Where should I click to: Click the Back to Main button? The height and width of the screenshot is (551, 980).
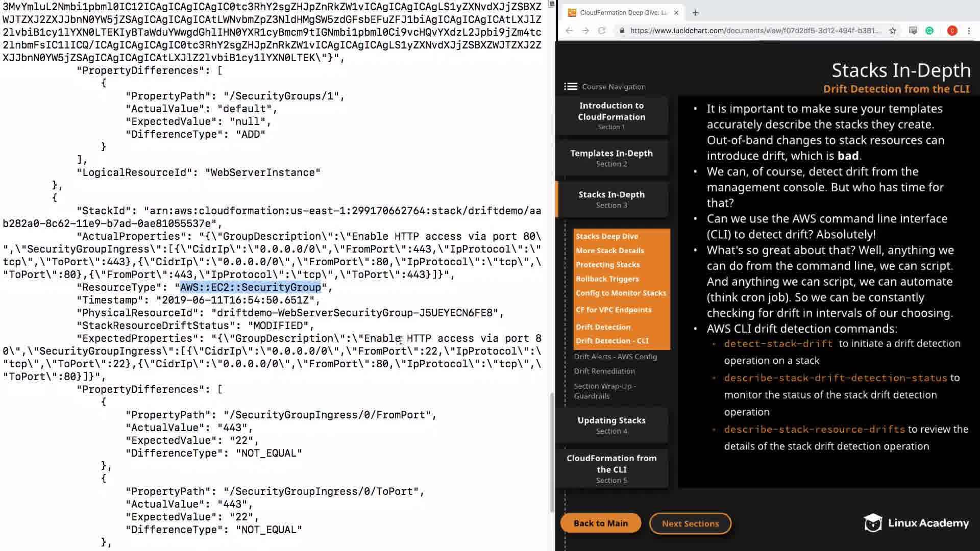tap(600, 523)
